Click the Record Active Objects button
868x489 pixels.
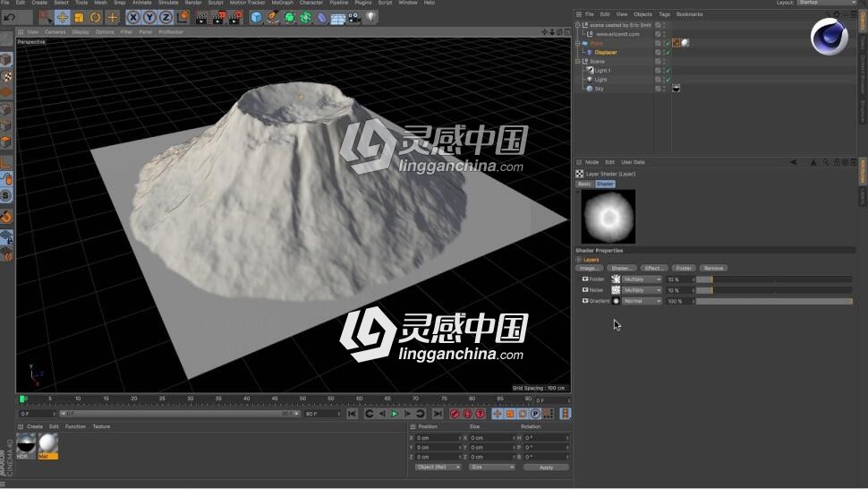click(x=455, y=414)
